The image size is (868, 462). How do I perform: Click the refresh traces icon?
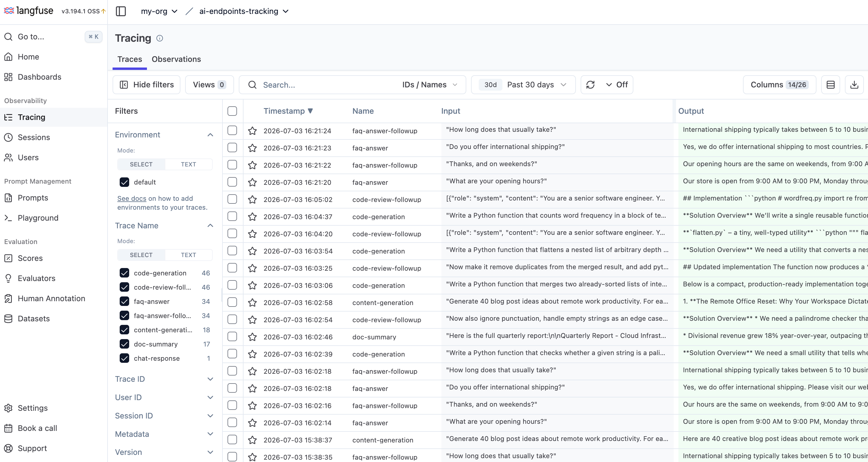(590, 85)
